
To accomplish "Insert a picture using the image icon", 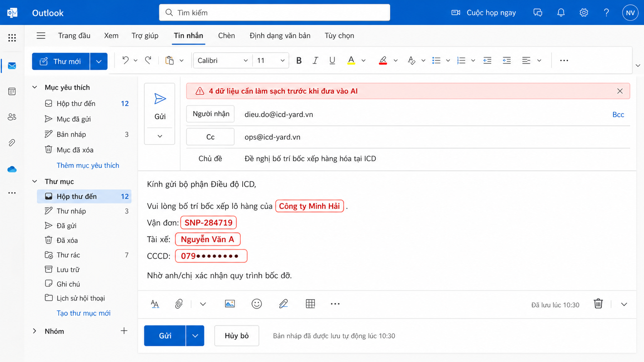I will (230, 304).
